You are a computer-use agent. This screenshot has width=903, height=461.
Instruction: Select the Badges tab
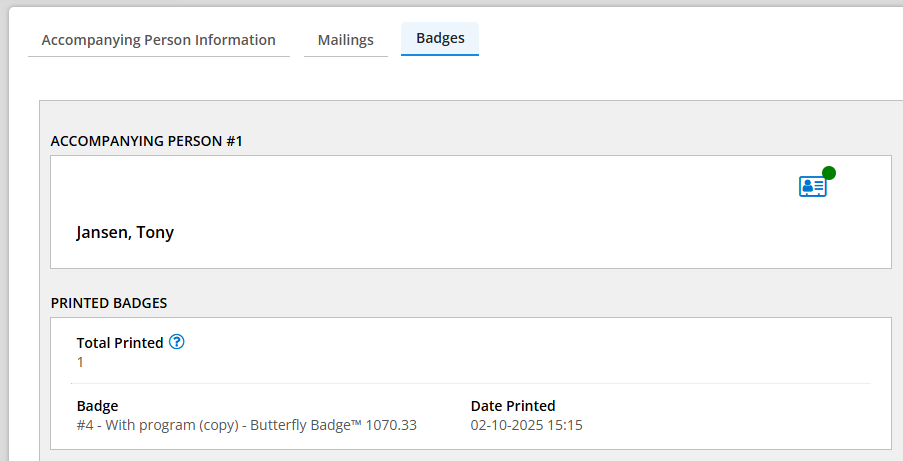(x=440, y=39)
